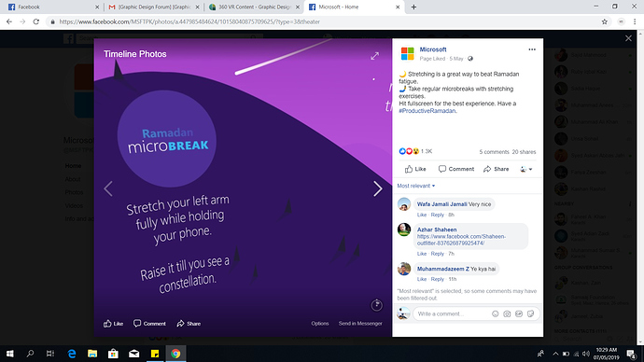The image size is (644, 362).
Task: Close the photo theater with X
Action: coord(628,38)
